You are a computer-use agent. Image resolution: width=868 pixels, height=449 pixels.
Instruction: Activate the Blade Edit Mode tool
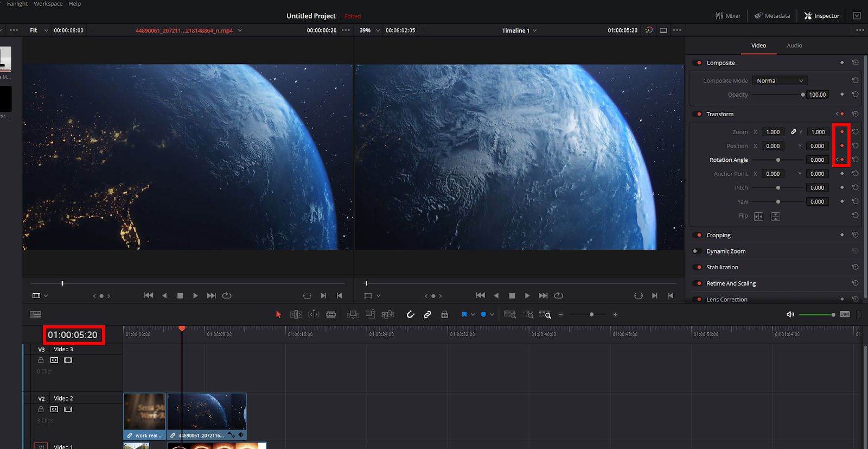pyautogui.click(x=331, y=314)
